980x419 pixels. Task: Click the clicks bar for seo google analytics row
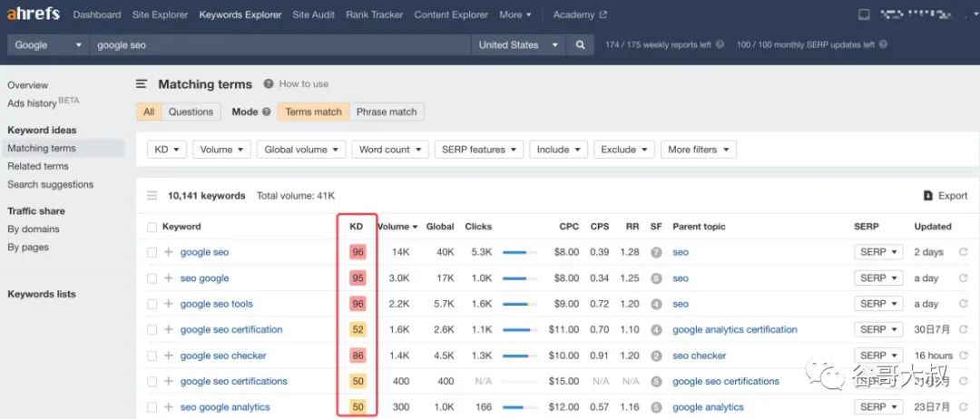point(520,407)
